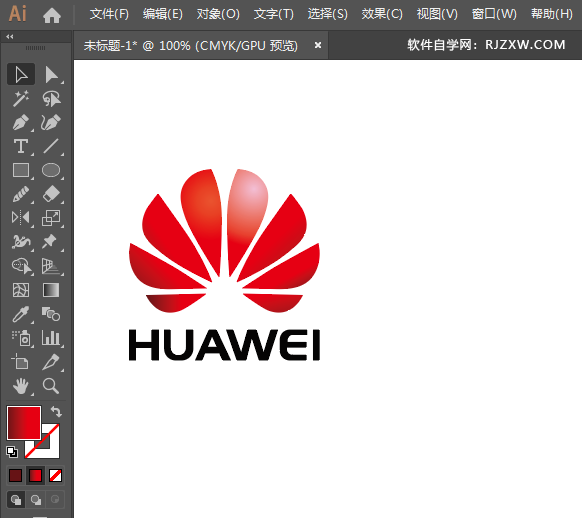This screenshot has height=518, width=582.
Task: Open the 编辑(E) menu
Action: click(x=163, y=14)
